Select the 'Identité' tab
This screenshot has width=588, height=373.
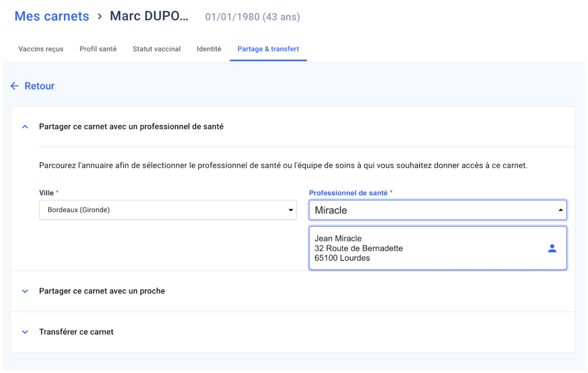click(x=209, y=49)
